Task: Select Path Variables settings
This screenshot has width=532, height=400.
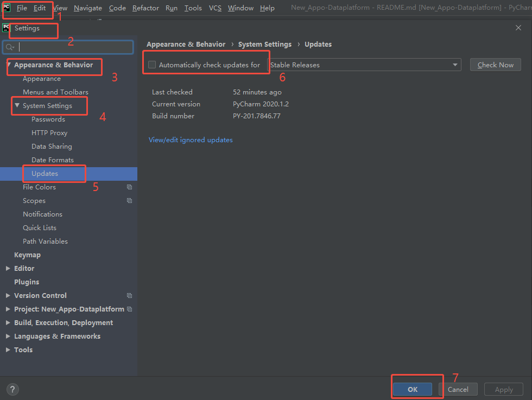Action: (45, 241)
